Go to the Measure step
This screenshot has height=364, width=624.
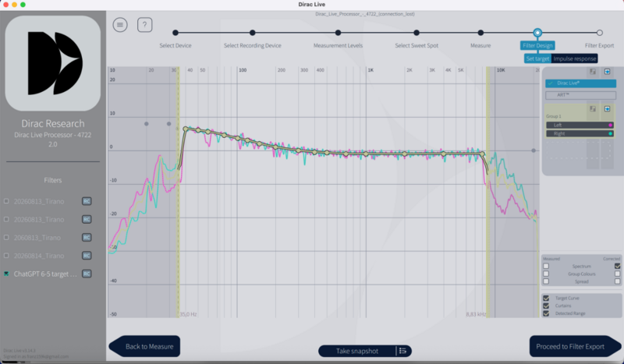480,33
